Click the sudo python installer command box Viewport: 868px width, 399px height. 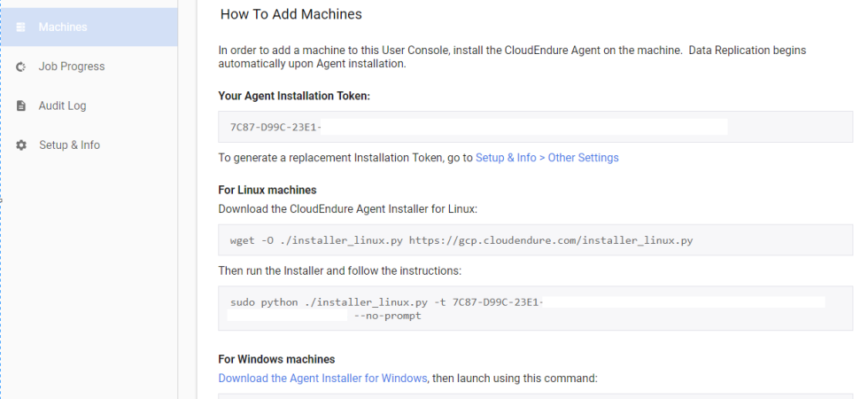point(535,309)
